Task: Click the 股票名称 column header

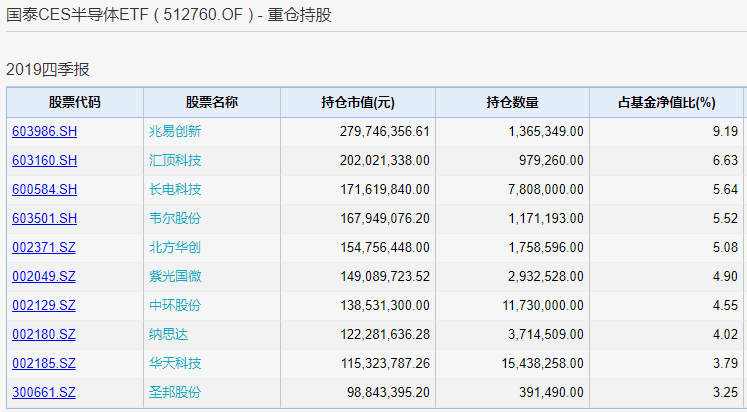Action: (212, 102)
